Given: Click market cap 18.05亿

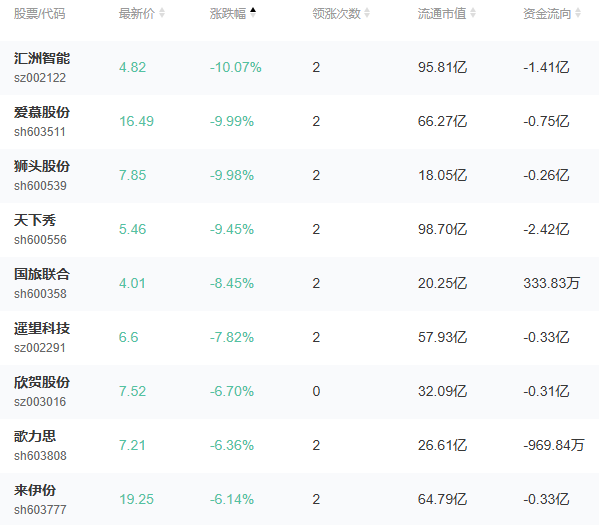Looking at the screenshot, I should click(x=442, y=175).
